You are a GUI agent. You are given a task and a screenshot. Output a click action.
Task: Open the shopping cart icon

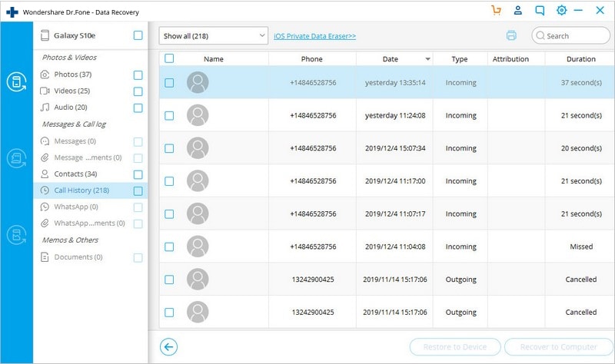coord(496,10)
